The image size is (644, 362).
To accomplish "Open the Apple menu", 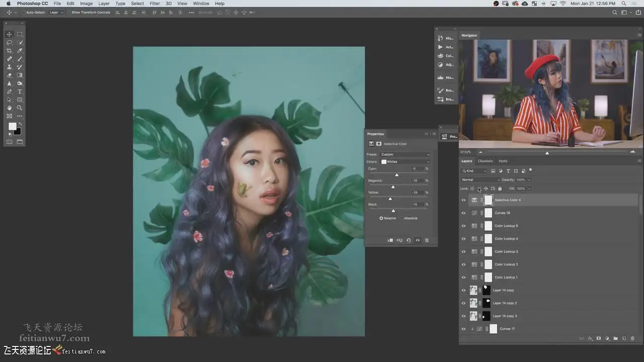I will 9,4.
